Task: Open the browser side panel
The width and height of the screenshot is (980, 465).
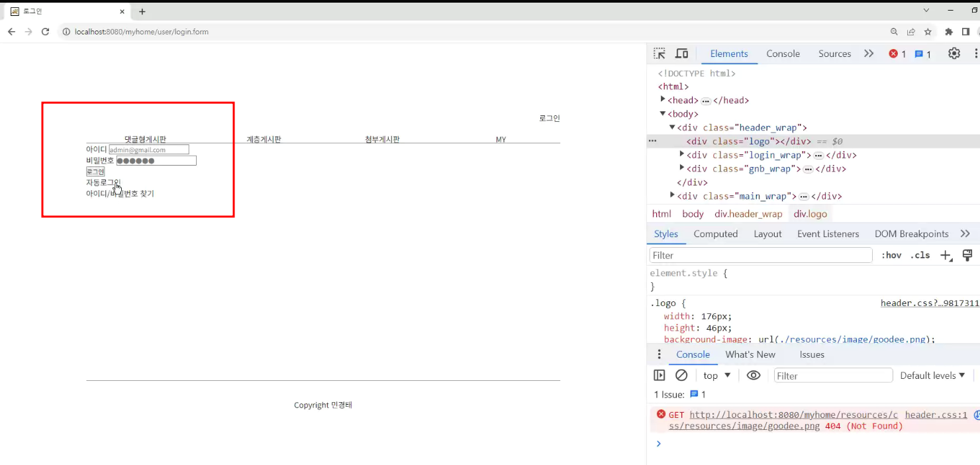Action: 965,32
